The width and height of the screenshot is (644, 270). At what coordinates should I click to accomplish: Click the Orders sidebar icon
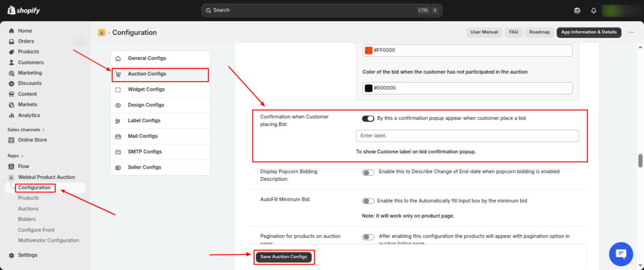pyautogui.click(x=11, y=41)
